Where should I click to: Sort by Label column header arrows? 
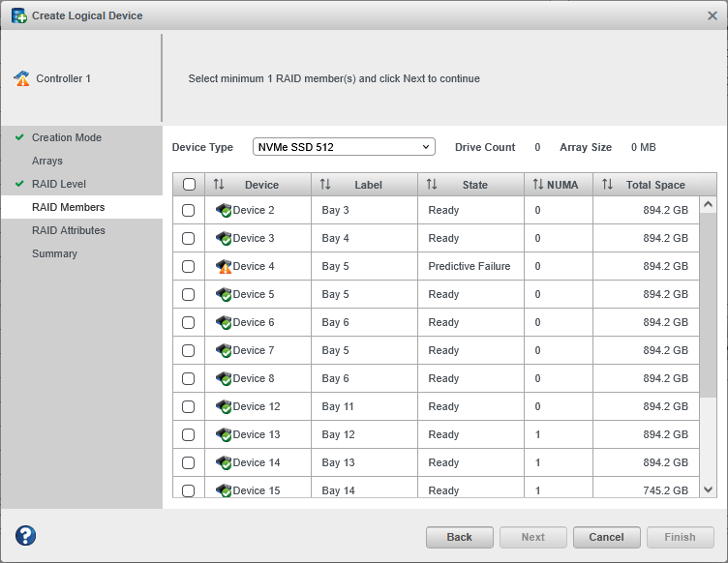click(x=325, y=185)
